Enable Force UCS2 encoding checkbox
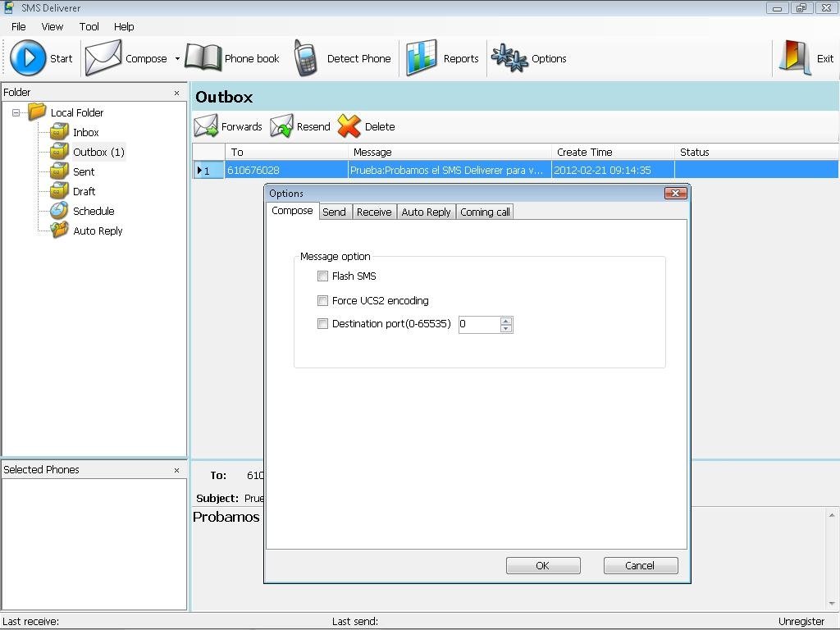The image size is (840, 630). coord(322,300)
